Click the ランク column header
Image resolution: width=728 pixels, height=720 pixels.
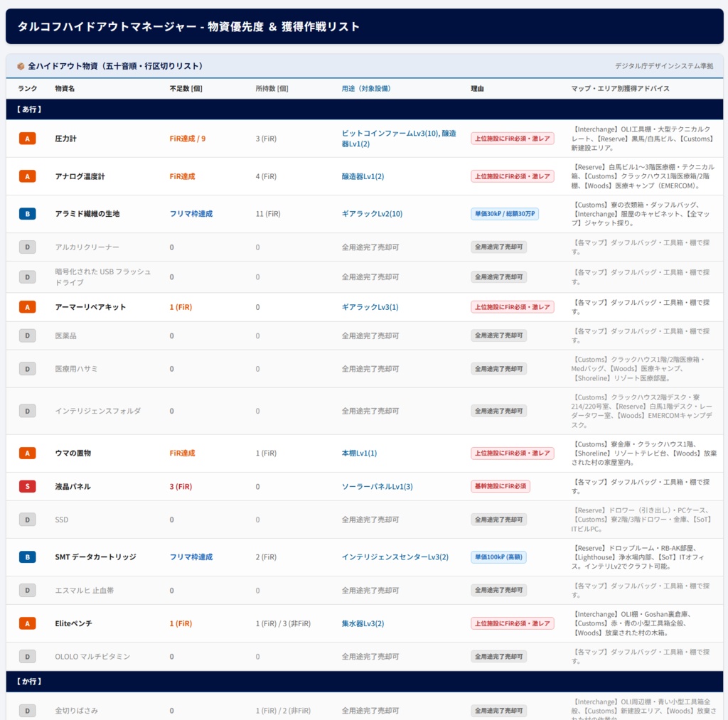point(28,88)
